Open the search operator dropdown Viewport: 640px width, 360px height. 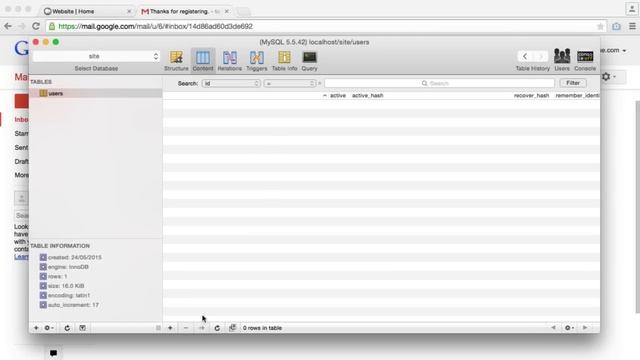[289, 83]
